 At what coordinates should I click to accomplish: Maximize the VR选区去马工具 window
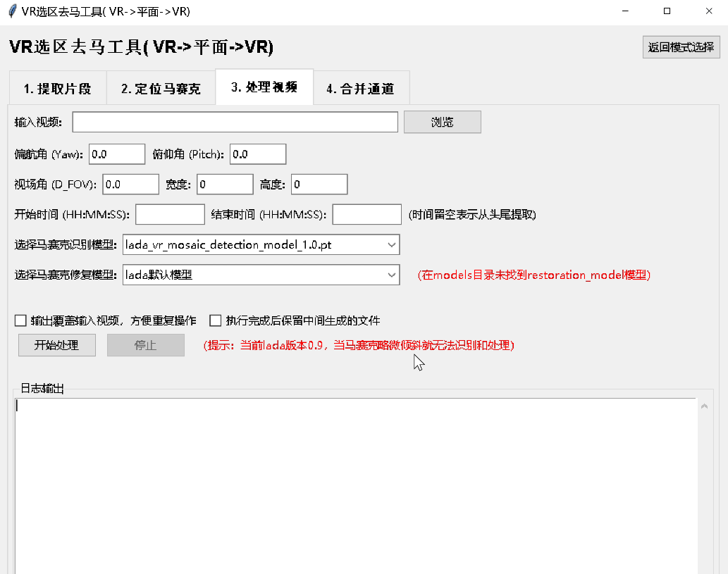(x=667, y=11)
